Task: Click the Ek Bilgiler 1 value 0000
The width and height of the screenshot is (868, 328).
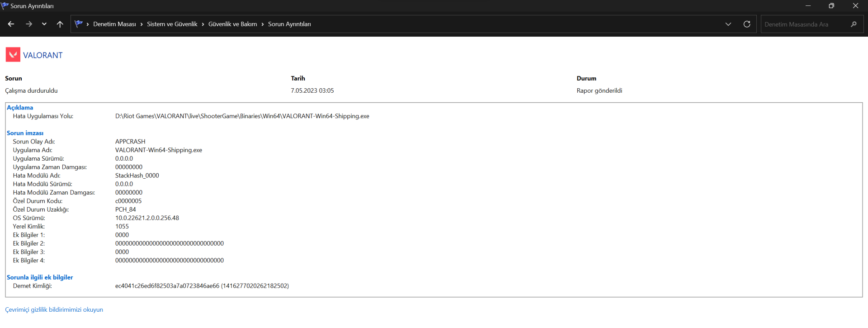Action: [122, 235]
